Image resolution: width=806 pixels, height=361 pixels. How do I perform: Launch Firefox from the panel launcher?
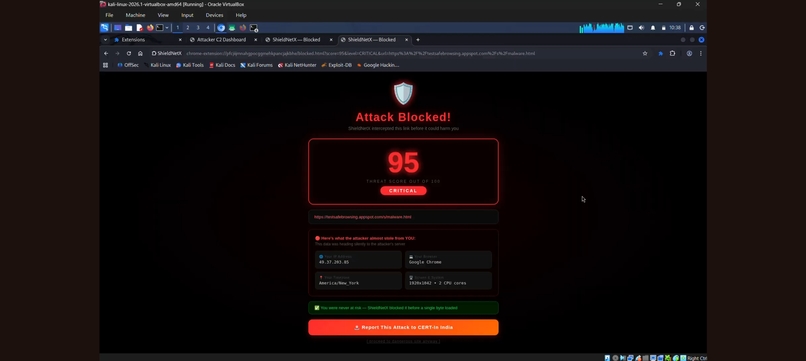[x=150, y=28]
